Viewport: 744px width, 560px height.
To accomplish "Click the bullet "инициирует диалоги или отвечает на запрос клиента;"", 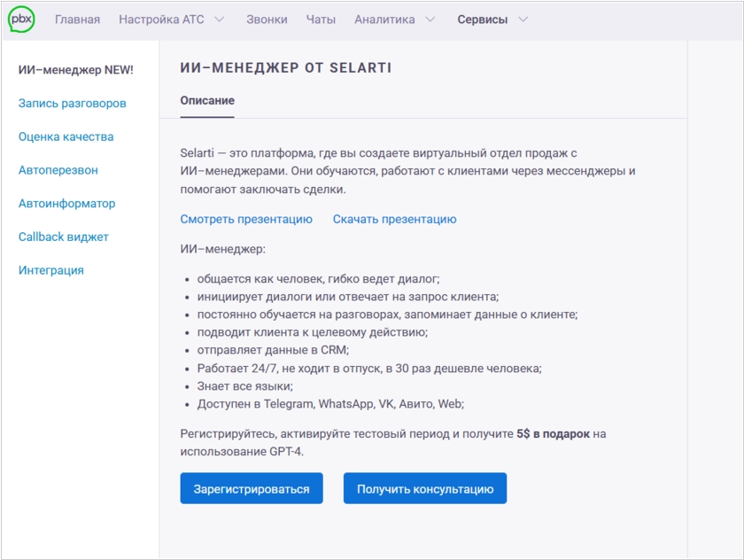I will pyautogui.click(x=348, y=297).
